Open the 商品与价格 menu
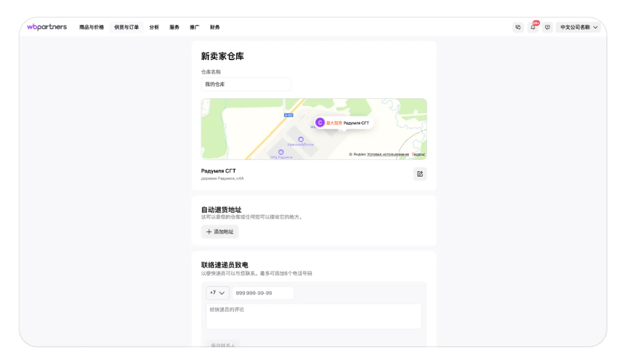This screenshot has height=364, width=626. coord(91,27)
